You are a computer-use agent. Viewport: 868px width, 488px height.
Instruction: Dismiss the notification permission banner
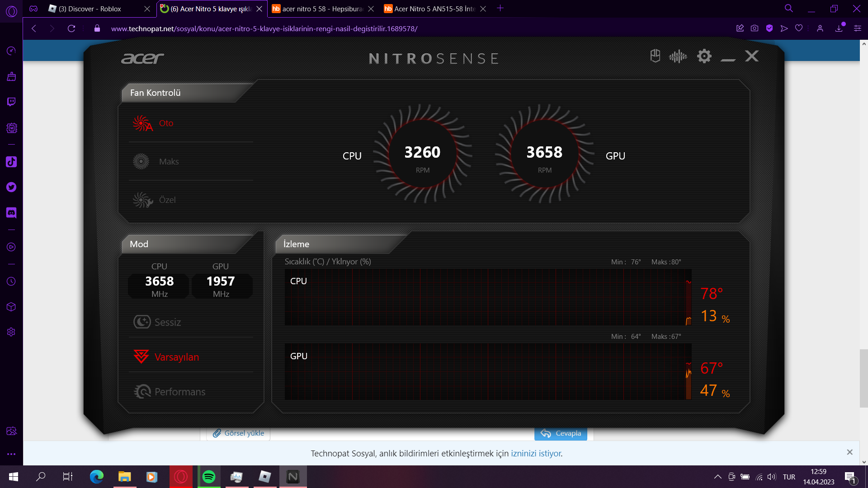[x=849, y=452]
